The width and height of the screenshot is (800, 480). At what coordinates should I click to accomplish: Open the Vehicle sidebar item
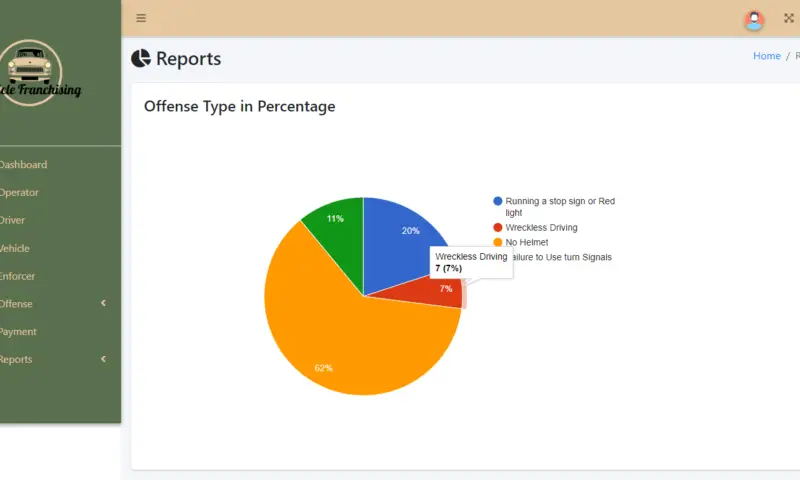click(14, 249)
